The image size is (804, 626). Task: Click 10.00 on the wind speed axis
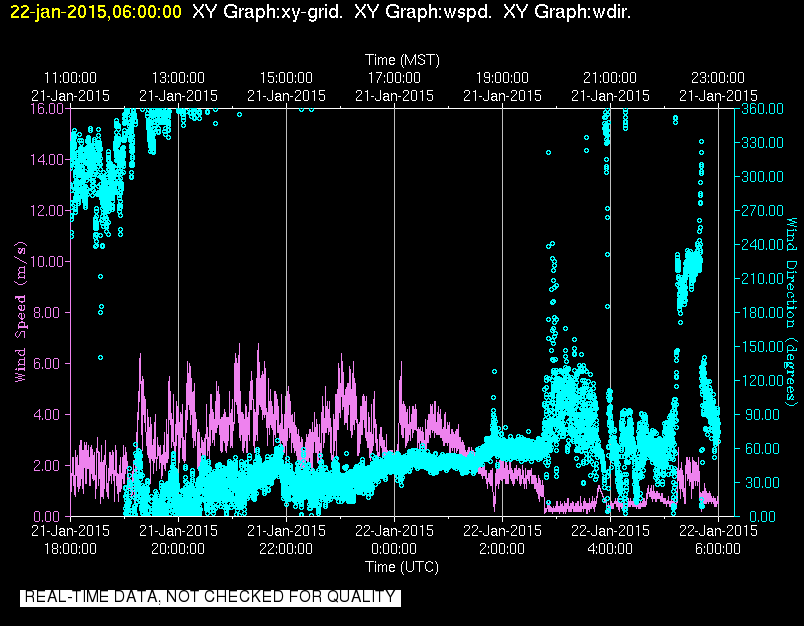tap(48, 261)
